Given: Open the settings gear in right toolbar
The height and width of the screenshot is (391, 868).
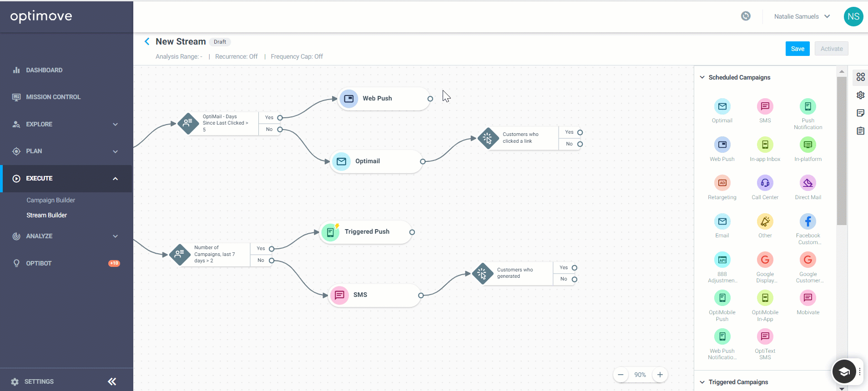Looking at the screenshot, I should [860, 95].
